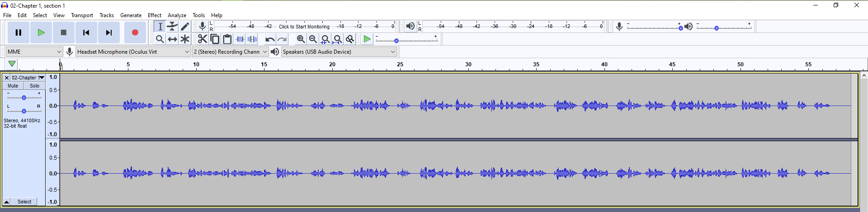Screen dimensions: 868x212
Task: Select the Multi-Tool asterisk icon
Action: [x=185, y=39]
